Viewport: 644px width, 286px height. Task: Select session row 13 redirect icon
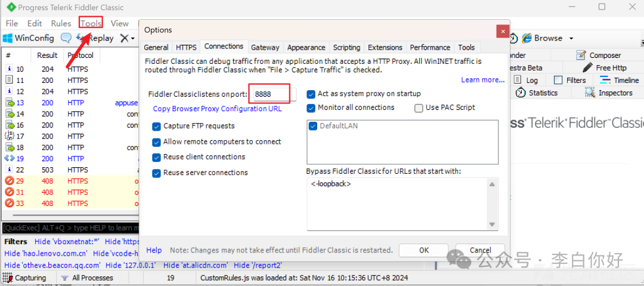tap(10, 103)
